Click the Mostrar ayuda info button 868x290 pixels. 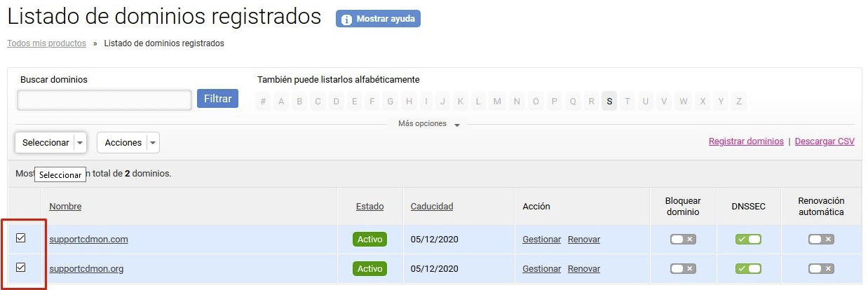point(378,19)
